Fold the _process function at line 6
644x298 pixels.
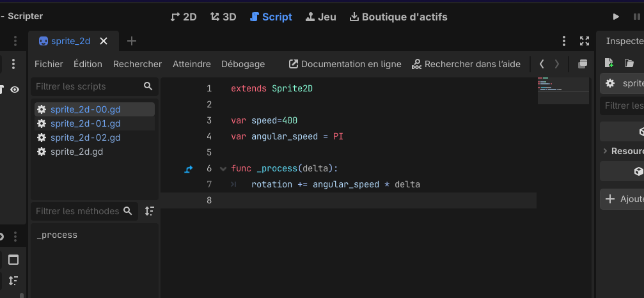(x=223, y=169)
